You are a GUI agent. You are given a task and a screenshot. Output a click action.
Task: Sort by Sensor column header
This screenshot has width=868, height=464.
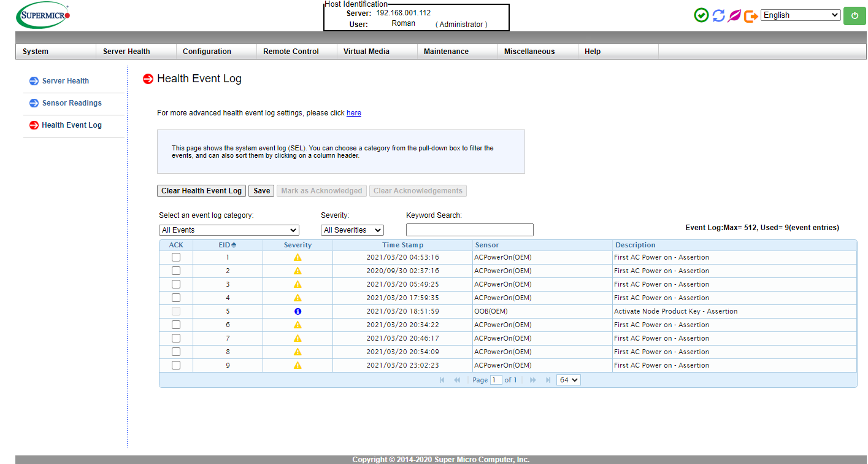pyautogui.click(x=543, y=245)
